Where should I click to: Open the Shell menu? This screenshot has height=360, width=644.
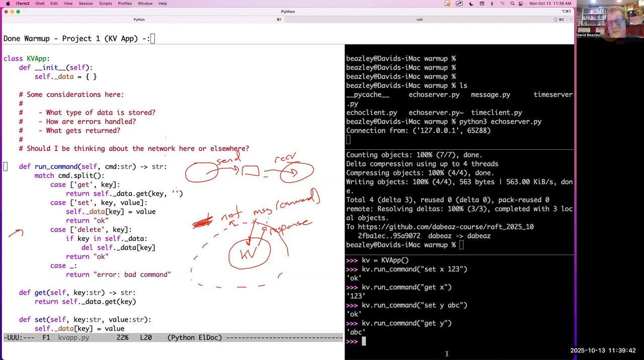click(x=40, y=4)
